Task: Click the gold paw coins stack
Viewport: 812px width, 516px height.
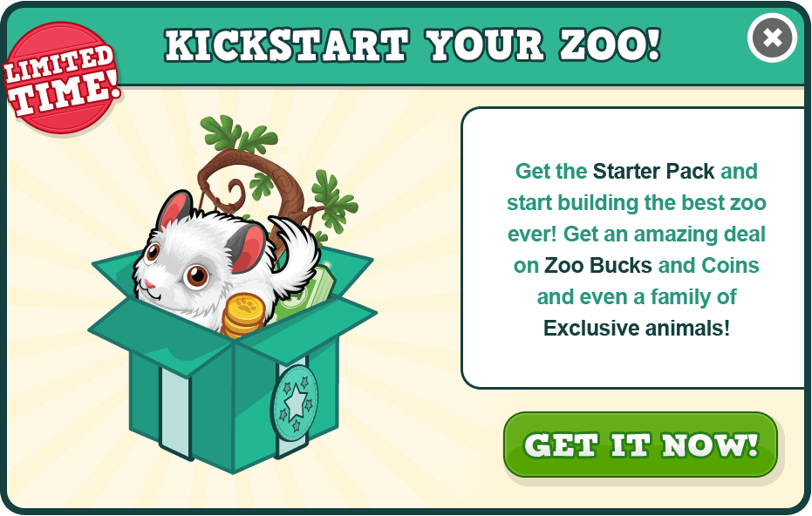Action: [243, 316]
